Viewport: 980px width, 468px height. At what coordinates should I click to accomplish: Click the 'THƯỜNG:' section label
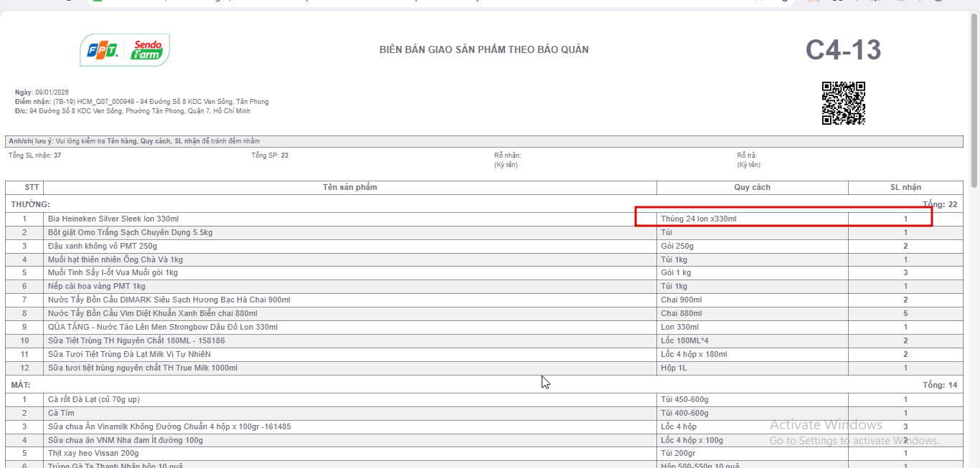30,204
